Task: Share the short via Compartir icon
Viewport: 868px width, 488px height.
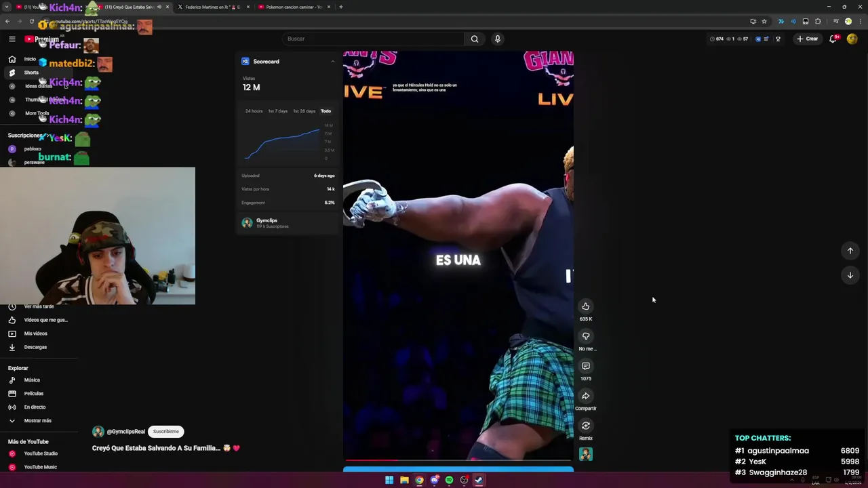Action: [x=586, y=396]
